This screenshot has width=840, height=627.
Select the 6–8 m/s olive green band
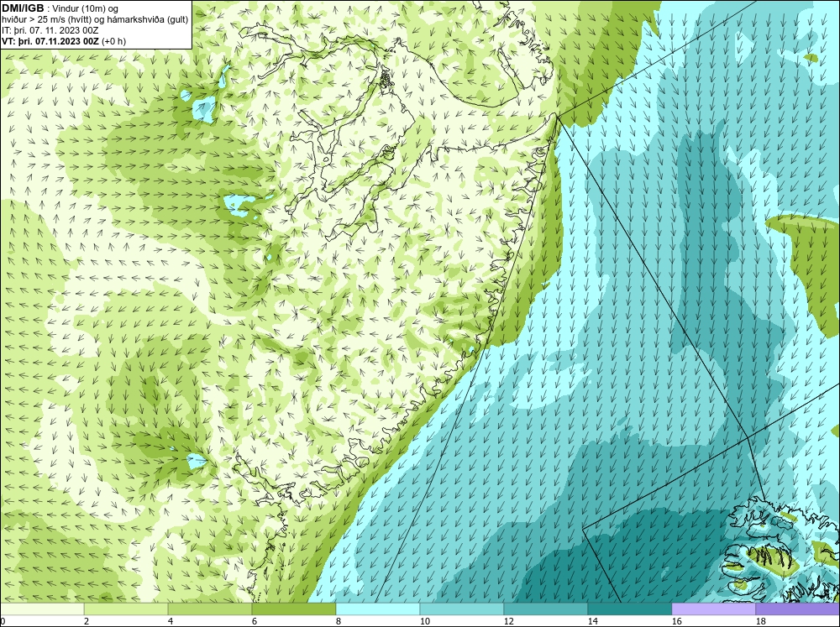pos(293,609)
